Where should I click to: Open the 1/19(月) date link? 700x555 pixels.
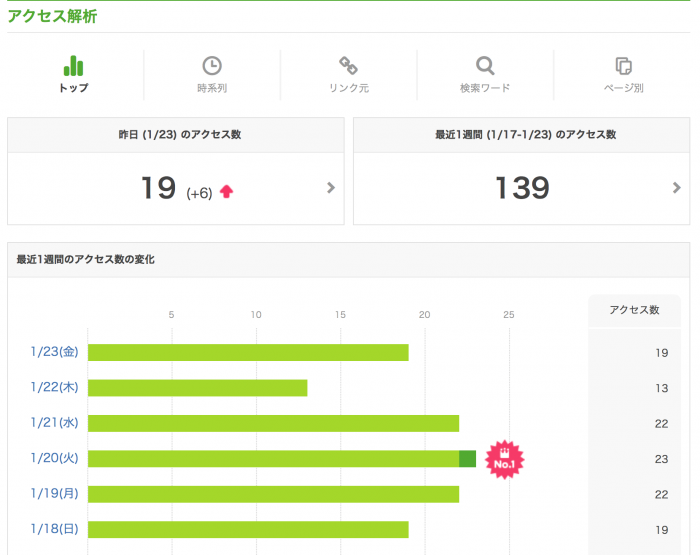[x=54, y=493]
